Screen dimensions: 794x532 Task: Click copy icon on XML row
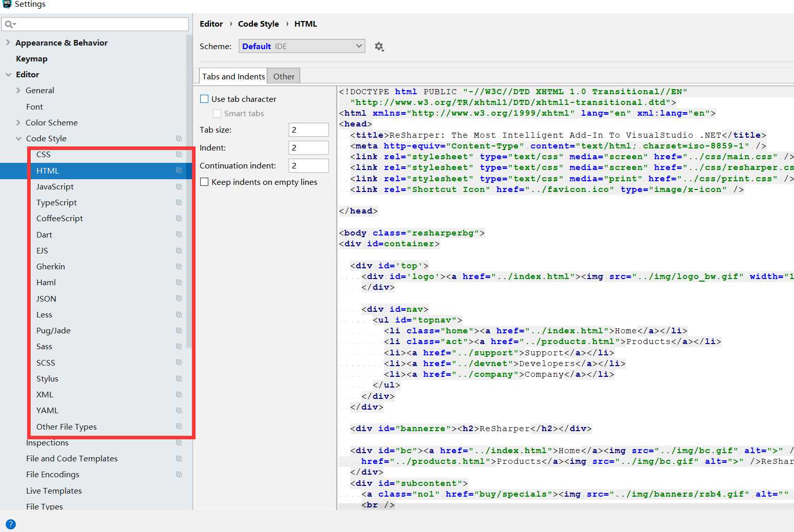179,394
